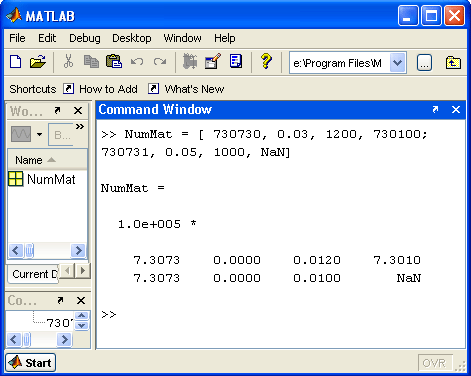Screen dimensions: 471x376
Task: Click the How to Add shortcut
Action: 101,89
